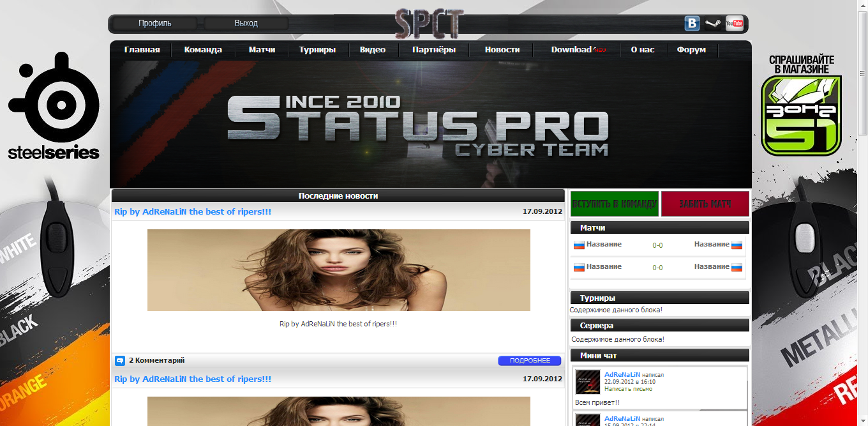Viewport: 868px width, 426px height.
Task: Click the comment bubble icon near 2 Комментарий
Action: point(120,360)
